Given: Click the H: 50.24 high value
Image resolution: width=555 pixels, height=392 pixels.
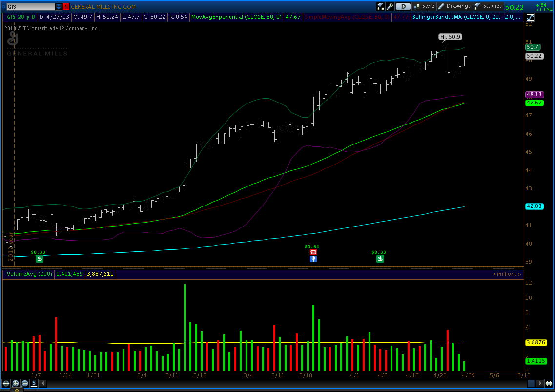Looking at the screenshot, I should coord(107,17).
